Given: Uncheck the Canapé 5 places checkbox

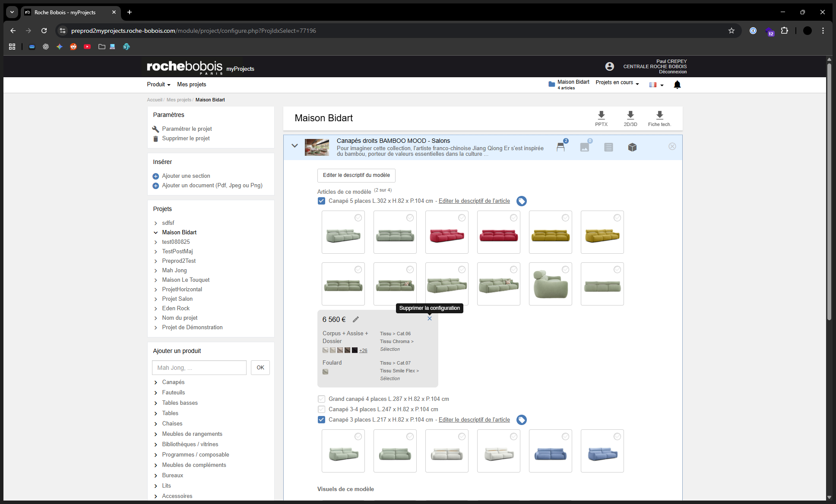Looking at the screenshot, I should click(321, 201).
